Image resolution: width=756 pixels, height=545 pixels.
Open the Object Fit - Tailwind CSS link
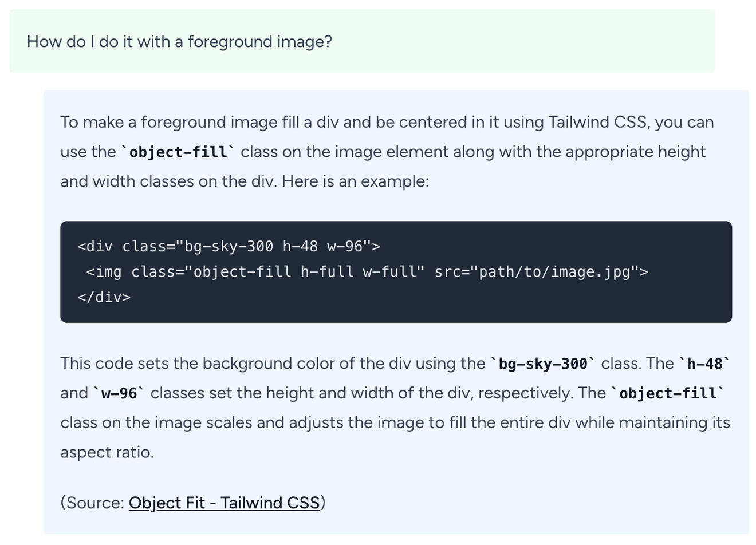[224, 503]
